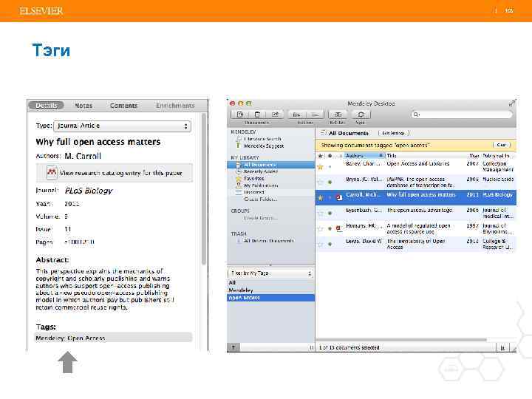Switch to the Enrichments tab

click(175, 106)
